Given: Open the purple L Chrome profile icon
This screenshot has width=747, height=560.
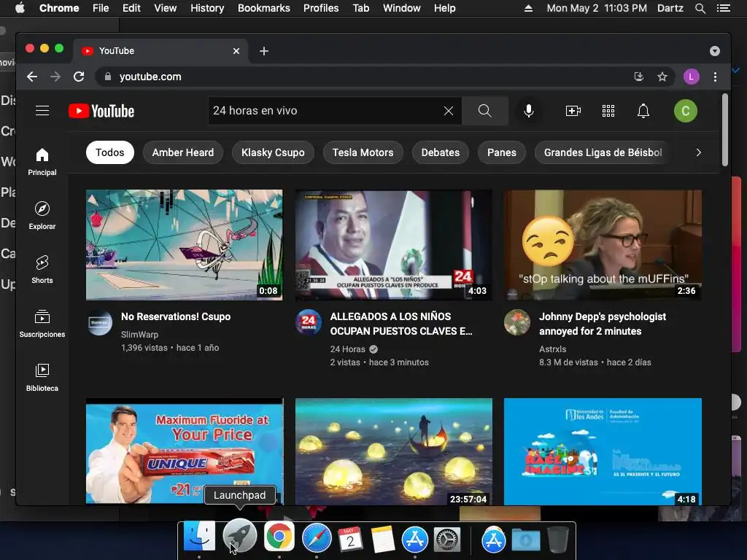Looking at the screenshot, I should point(692,77).
